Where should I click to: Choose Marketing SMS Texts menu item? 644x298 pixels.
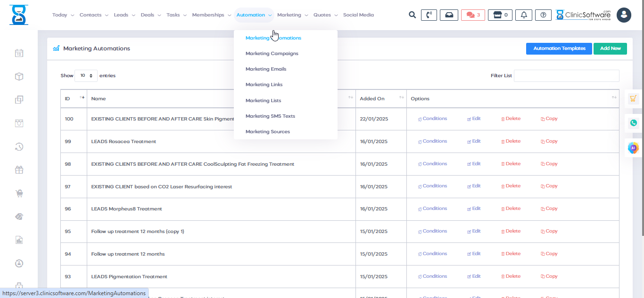270,116
